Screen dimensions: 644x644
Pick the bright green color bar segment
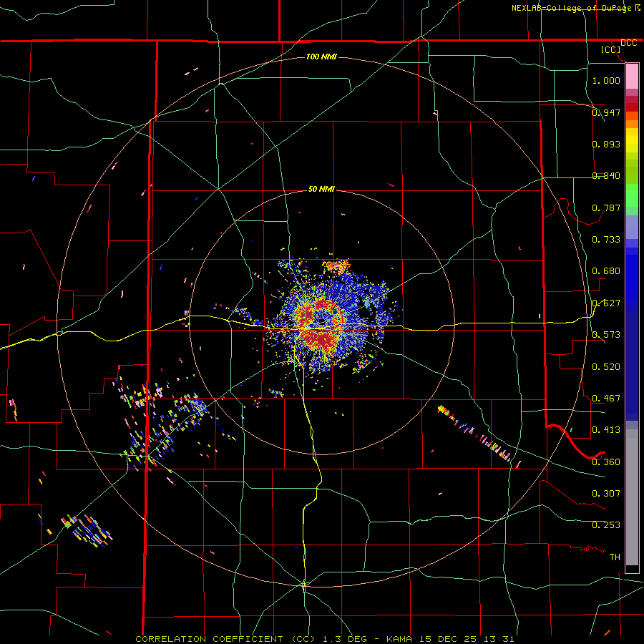632,195
